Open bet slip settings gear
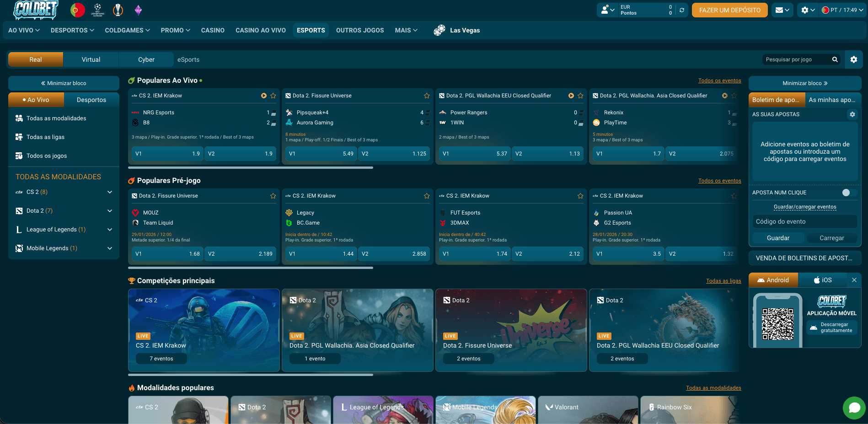The height and width of the screenshot is (424, 868). click(x=852, y=114)
